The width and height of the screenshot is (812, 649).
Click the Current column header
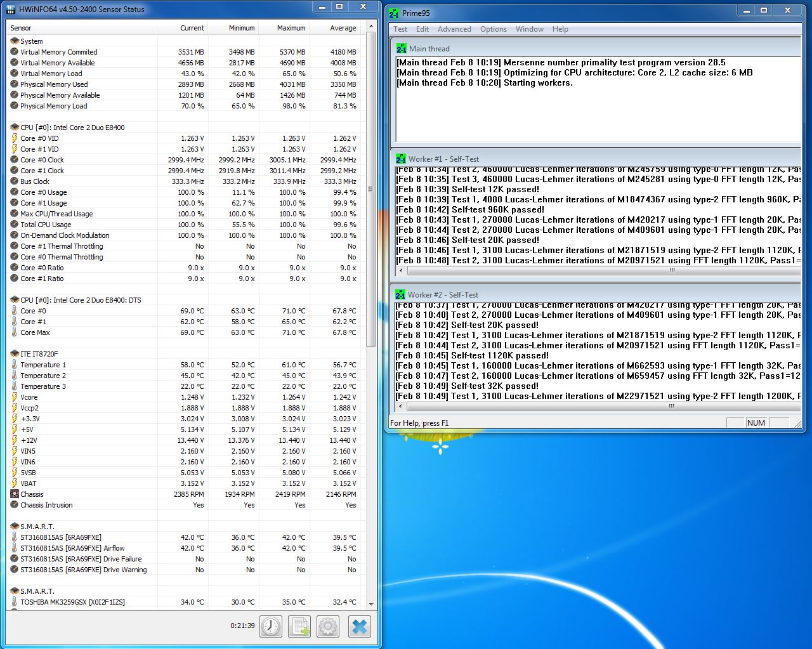(x=183, y=28)
